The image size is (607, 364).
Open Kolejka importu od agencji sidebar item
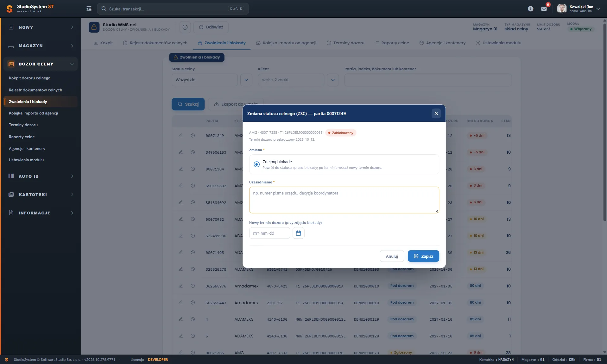(33, 113)
